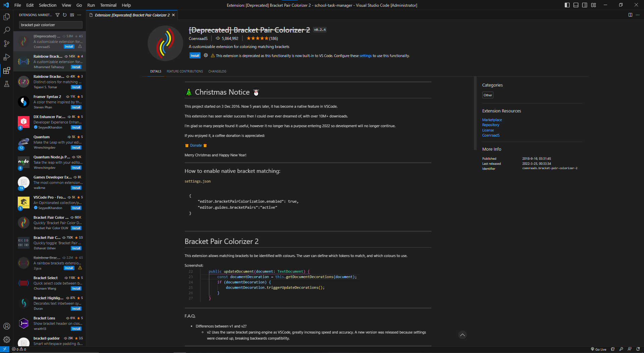This screenshot has height=353, width=644.
Task: Open the Edit menu
Action: pyautogui.click(x=30, y=5)
